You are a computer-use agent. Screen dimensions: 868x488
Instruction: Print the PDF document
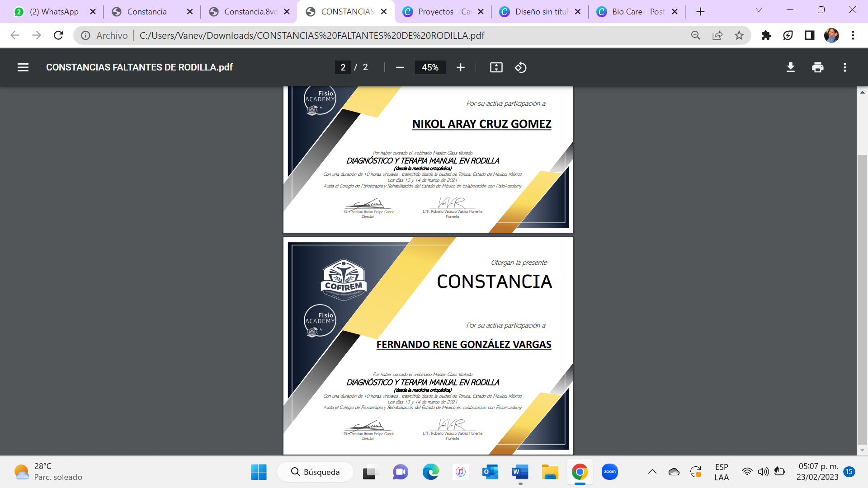coord(817,67)
